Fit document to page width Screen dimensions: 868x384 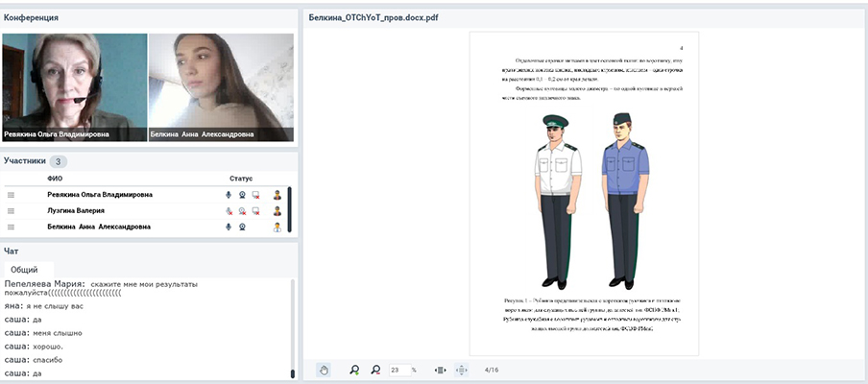[x=441, y=370]
